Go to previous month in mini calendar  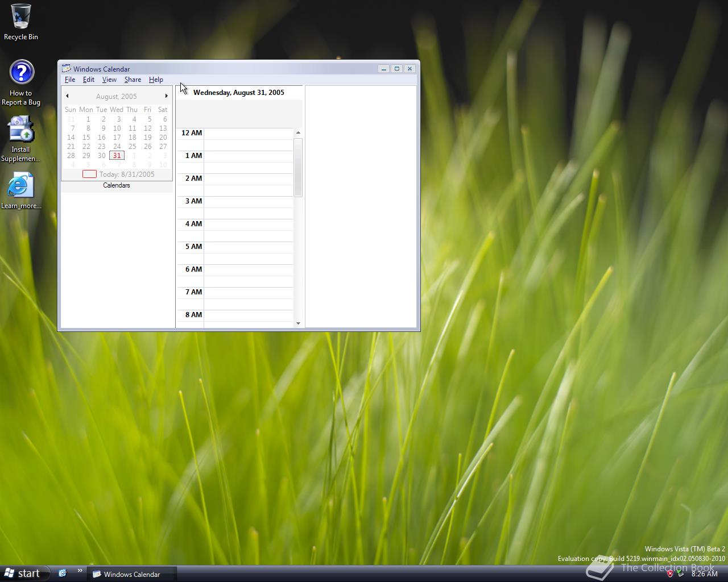pyautogui.click(x=67, y=96)
